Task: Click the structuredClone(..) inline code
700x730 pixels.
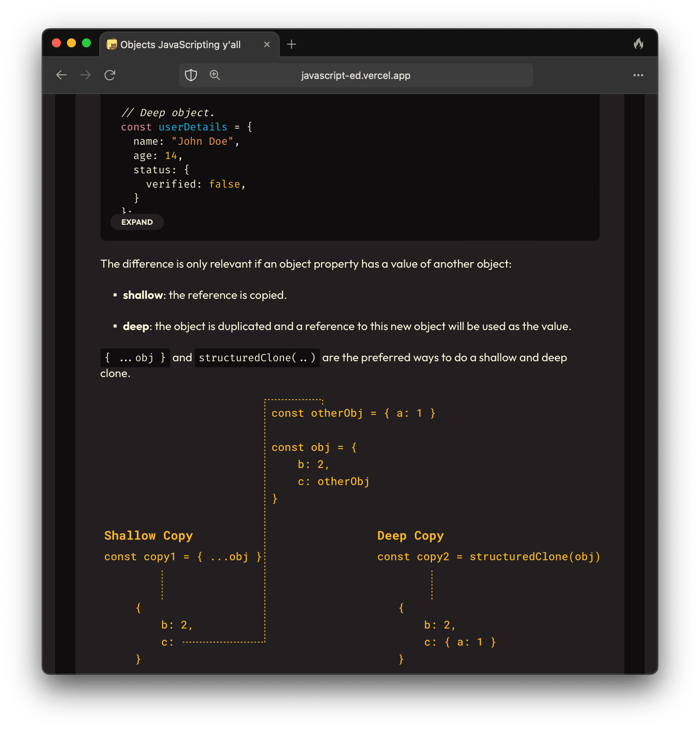Action: coord(257,358)
